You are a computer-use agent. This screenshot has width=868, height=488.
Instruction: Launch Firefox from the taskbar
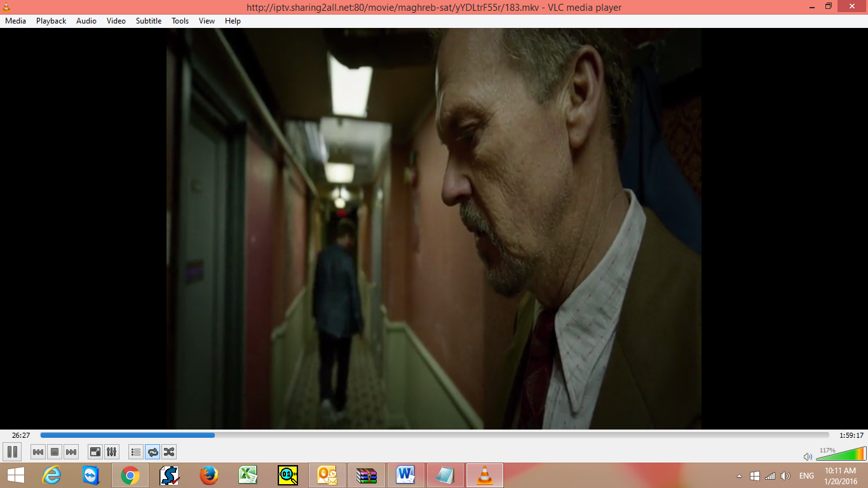click(x=209, y=475)
